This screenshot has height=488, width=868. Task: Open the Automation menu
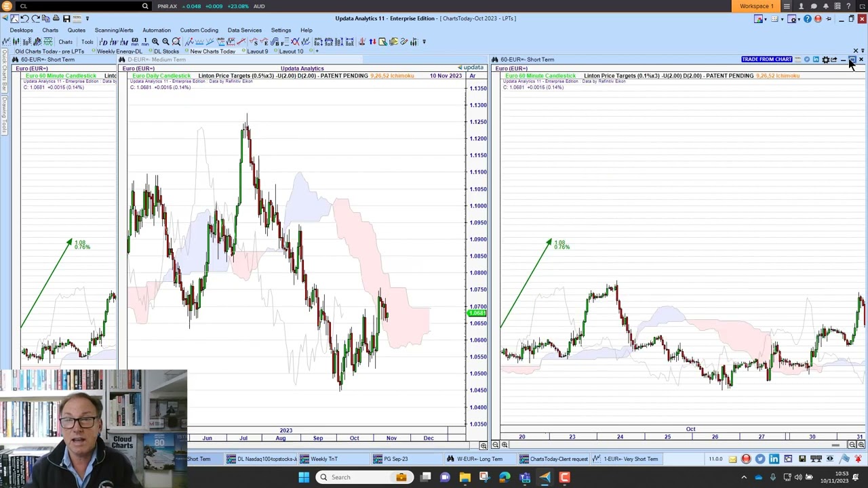click(157, 30)
